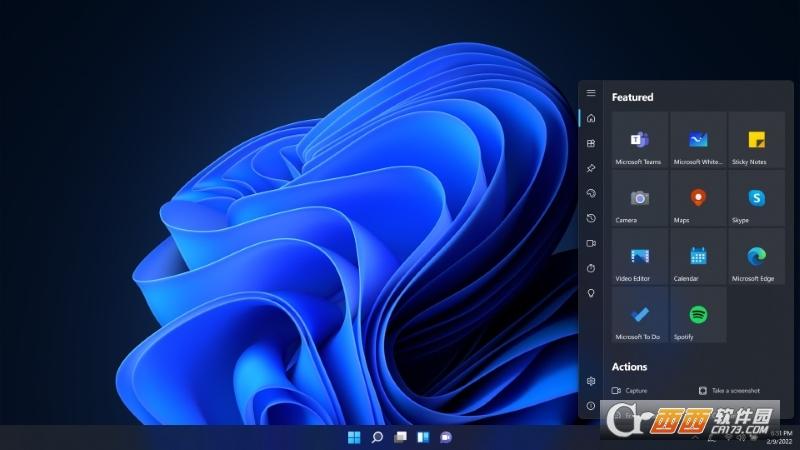Viewport: 800px width, 450px height.
Task: Click the Featured heading
Action: [632, 97]
